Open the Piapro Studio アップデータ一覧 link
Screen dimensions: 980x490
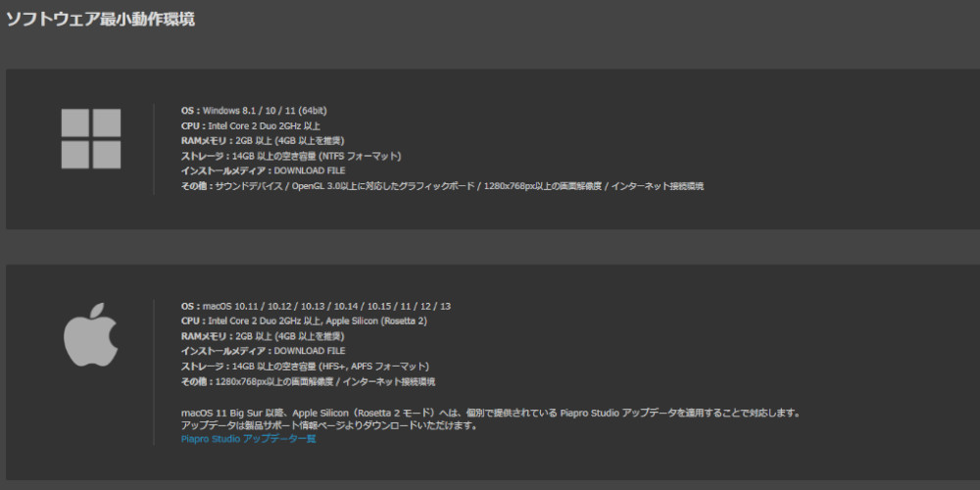tap(249, 439)
